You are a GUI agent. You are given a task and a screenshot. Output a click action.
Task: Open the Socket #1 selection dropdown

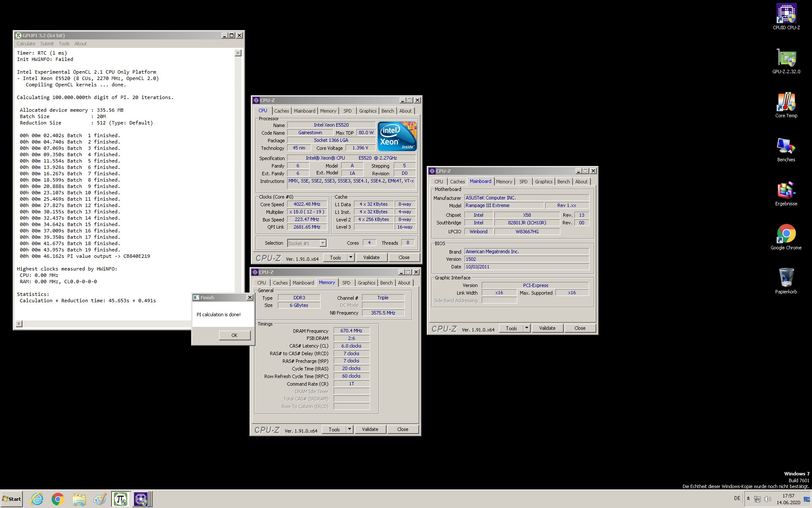point(323,243)
